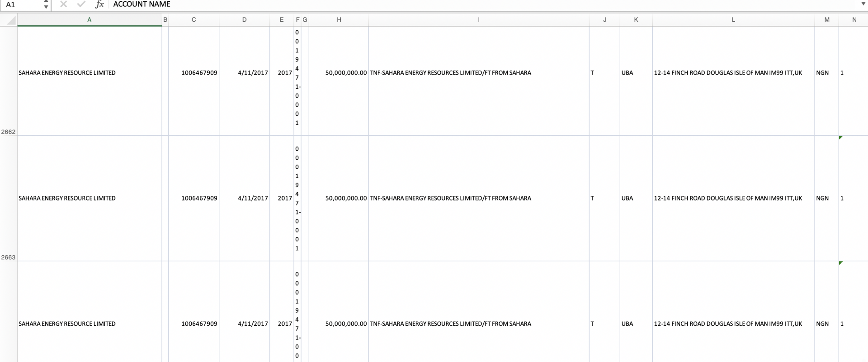Click FINCH ROAD address cell in row 2662

pos(728,73)
